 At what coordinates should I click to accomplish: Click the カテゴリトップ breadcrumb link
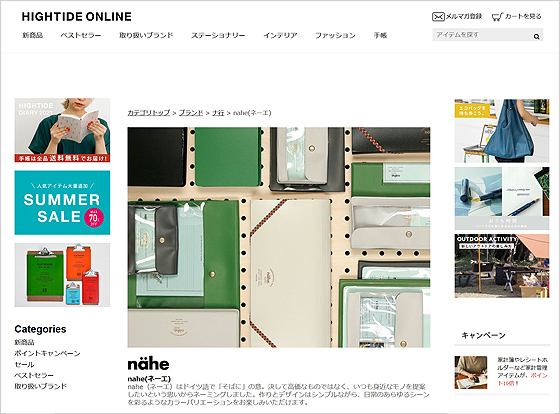pyautogui.click(x=149, y=113)
